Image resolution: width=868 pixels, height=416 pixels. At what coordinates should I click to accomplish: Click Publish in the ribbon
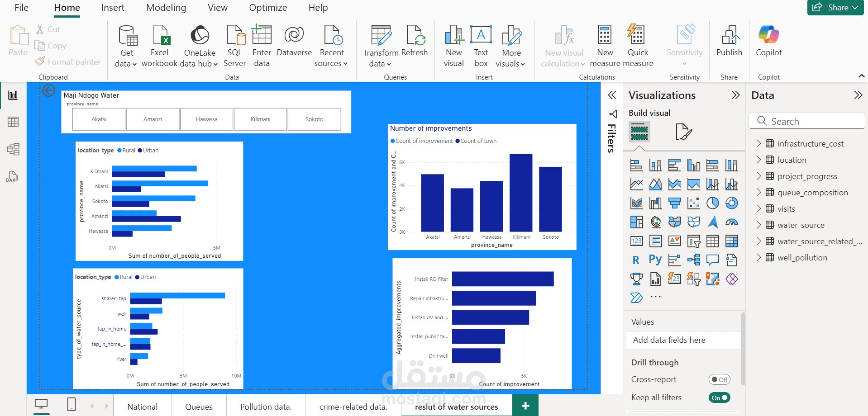click(729, 40)
